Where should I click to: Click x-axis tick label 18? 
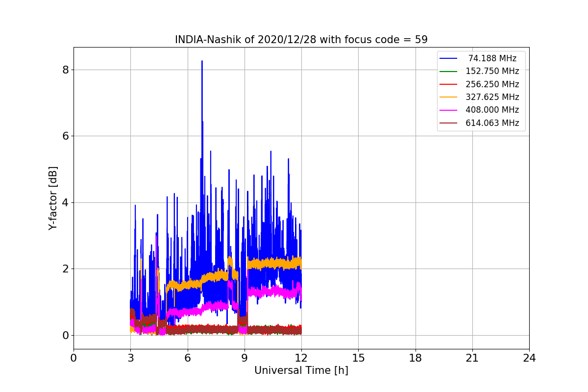pos(416,358)
